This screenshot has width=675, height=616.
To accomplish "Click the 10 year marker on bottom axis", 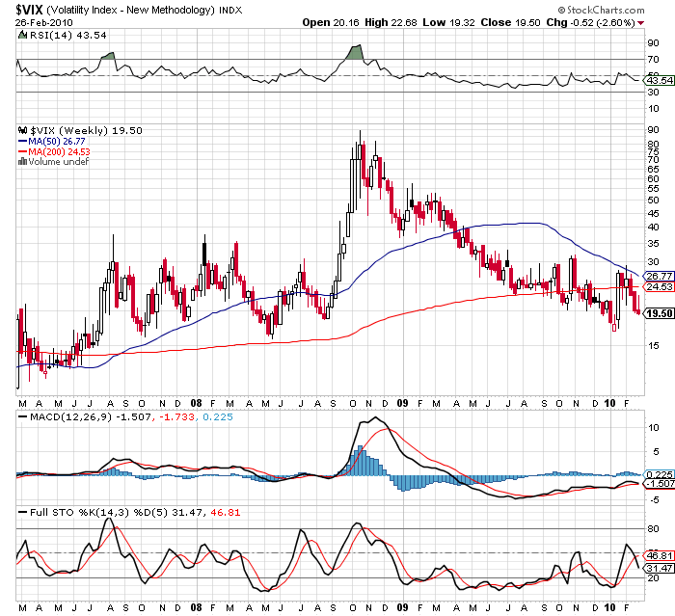I will [x=609, y=607].
